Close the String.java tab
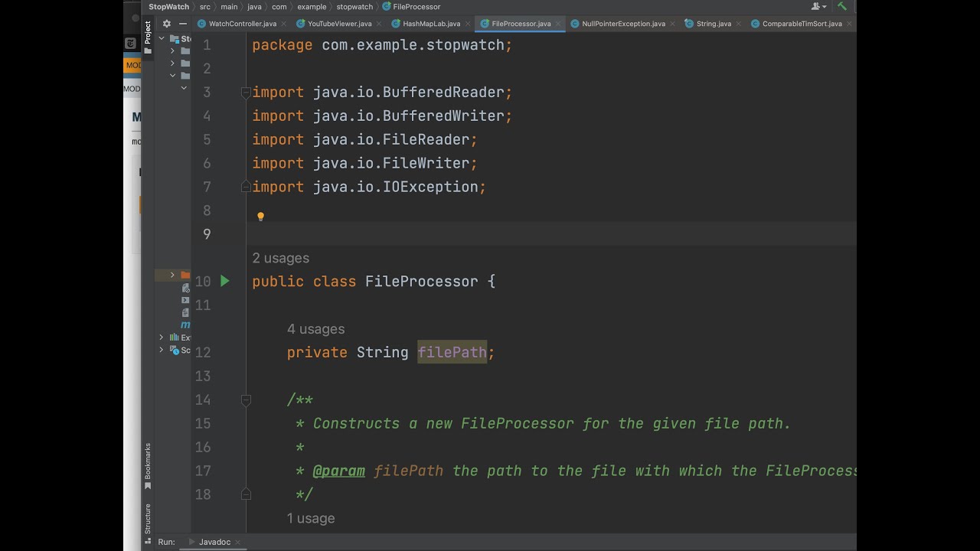The height and width of the screenshot is (551, 980). (x=739, y=24)
